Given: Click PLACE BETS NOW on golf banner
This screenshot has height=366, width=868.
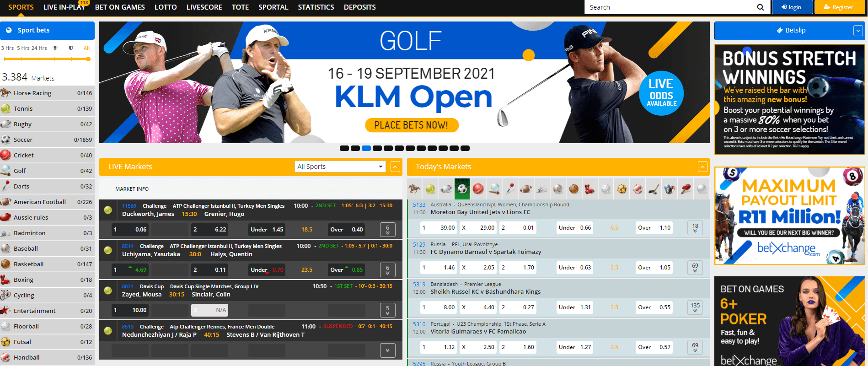Looking at the screenshot, I should [x=412, y=125].
